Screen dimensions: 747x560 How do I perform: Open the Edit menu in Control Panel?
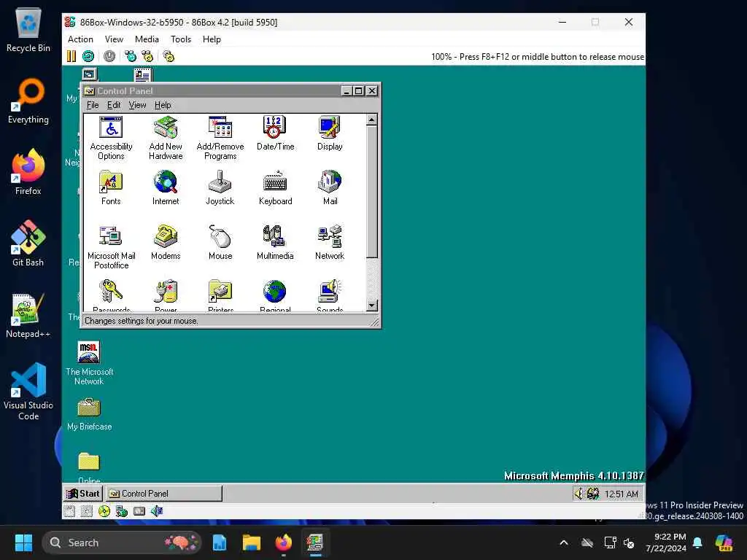(113, 105)
